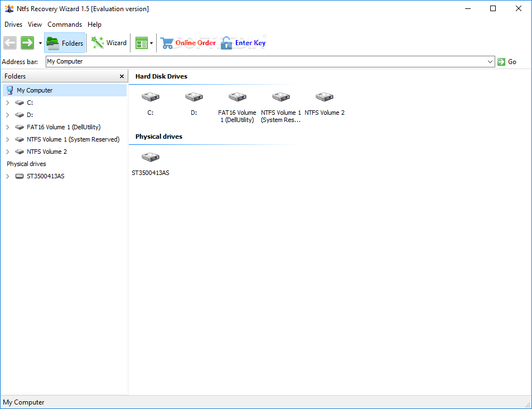Screen dimensions: 532x409
Task: Click the Address bar label
Action: pos(20,62)
